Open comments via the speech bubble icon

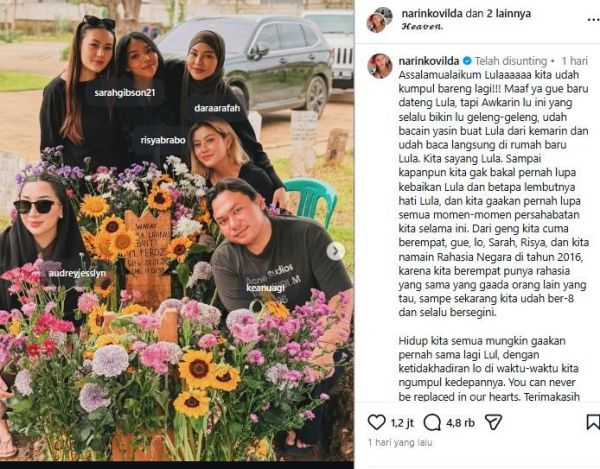432,423
